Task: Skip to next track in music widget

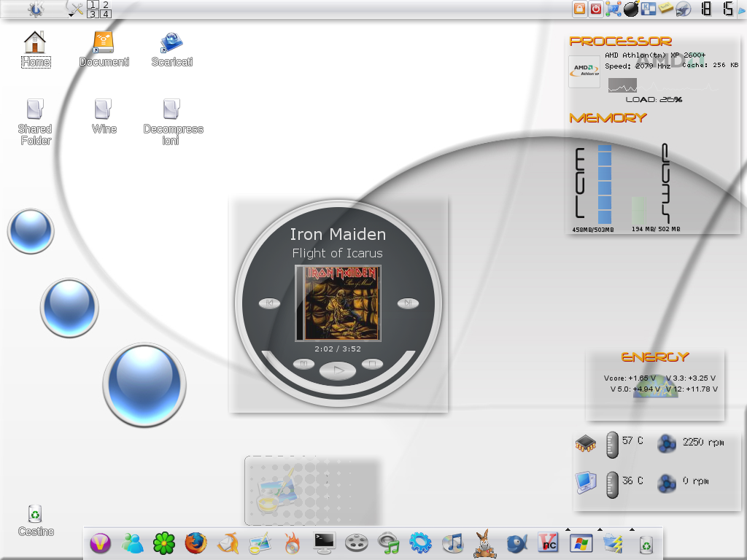Action: (x=409, y=303)
